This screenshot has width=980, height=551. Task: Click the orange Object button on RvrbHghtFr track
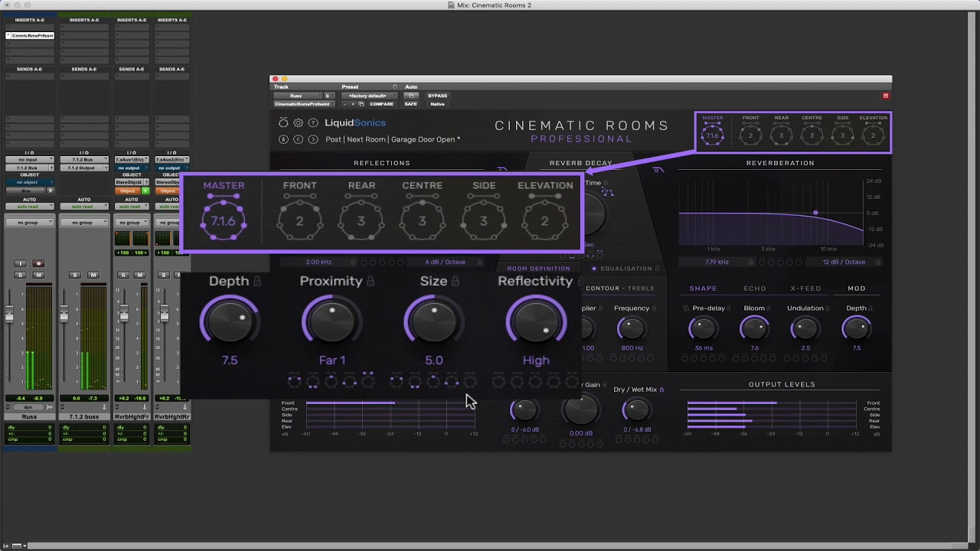point(127,191)
